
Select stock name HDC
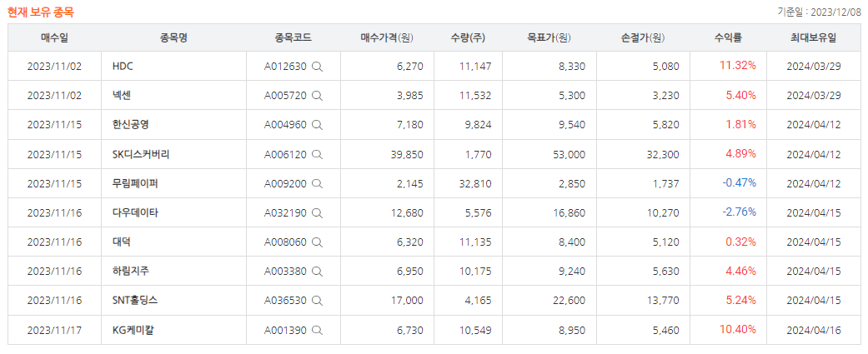click(x=123, y=67)
